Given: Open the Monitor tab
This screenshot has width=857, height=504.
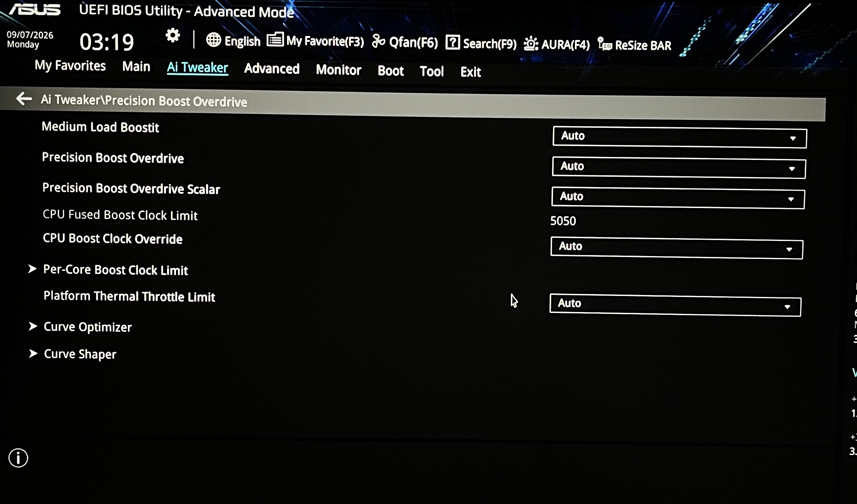Looking at the screenshot, I should pos(338,70).
